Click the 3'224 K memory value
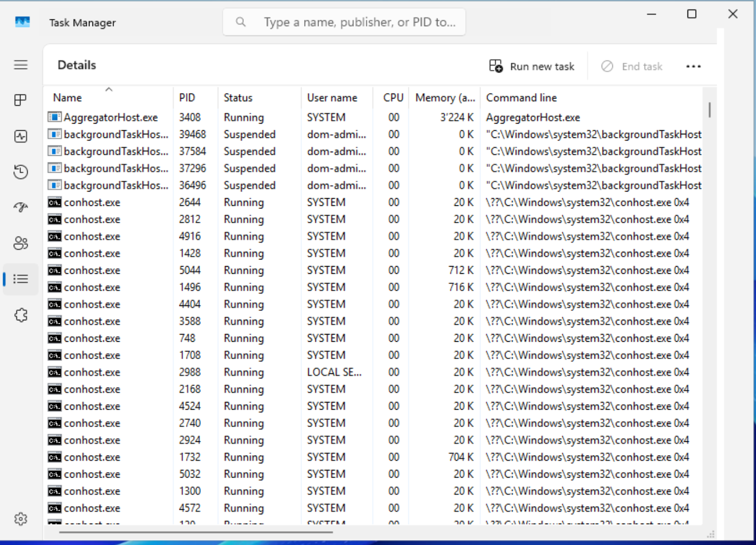Viewport: 756px width, 545px height. [x=457, y=117]
